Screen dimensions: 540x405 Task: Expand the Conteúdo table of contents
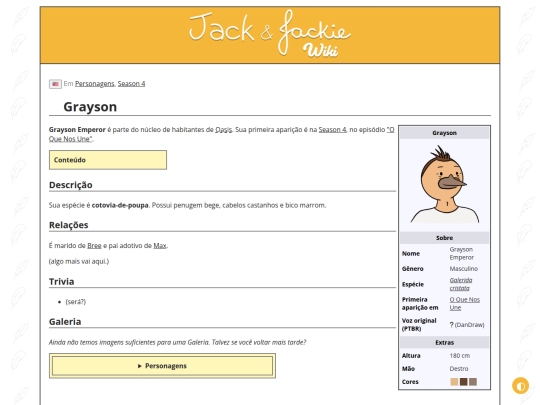click(x=108, y=160)
